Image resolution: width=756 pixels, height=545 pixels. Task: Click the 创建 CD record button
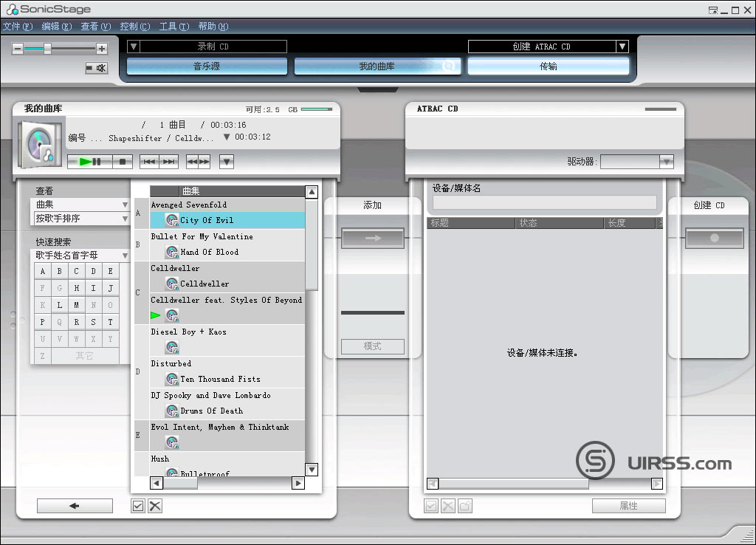(715, 239)
